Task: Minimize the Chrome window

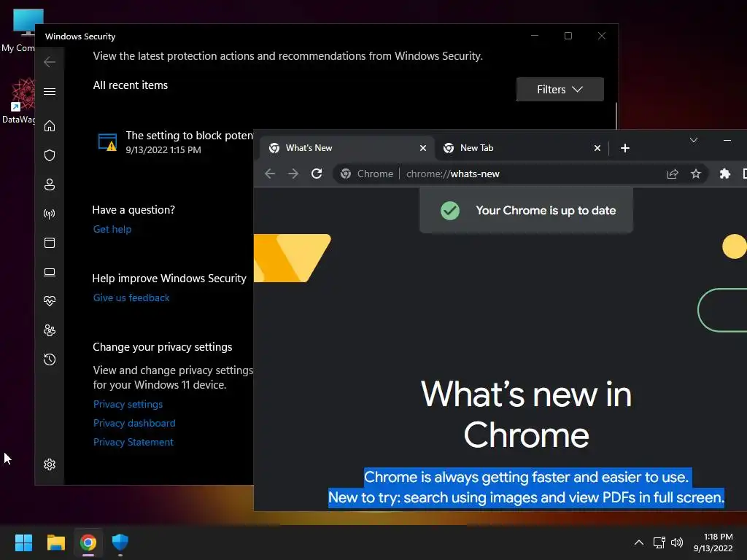Action: point(727,140)
